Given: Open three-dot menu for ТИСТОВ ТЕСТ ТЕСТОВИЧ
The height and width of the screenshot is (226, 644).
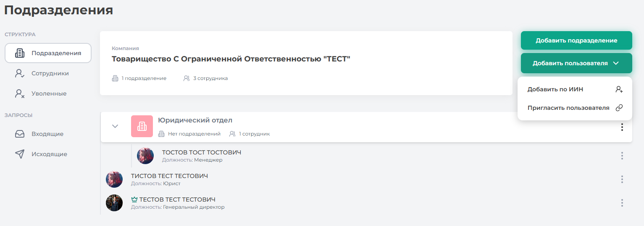Looking at the screenshot, I should (x=622, y=179).
